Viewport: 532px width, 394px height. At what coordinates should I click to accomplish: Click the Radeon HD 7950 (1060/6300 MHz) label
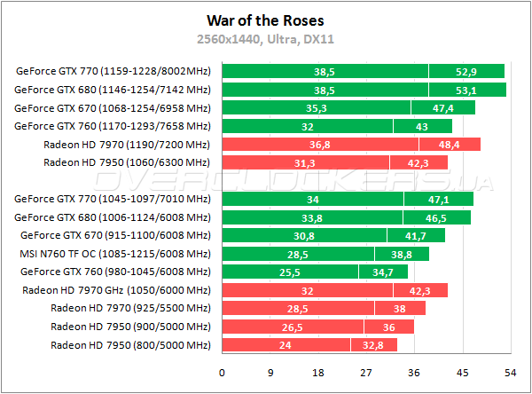[x=126, y=162]
